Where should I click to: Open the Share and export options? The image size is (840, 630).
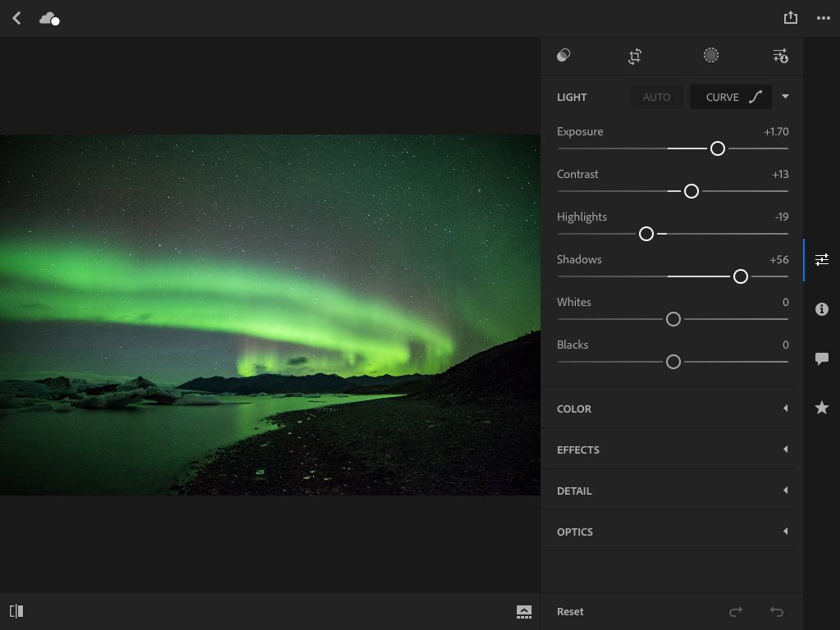(790, 17)
